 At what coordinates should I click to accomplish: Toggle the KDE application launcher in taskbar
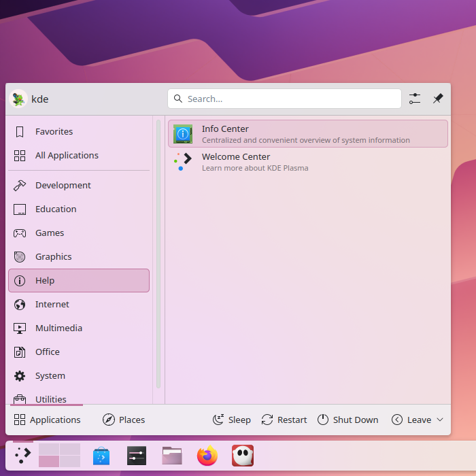[23, 456]
